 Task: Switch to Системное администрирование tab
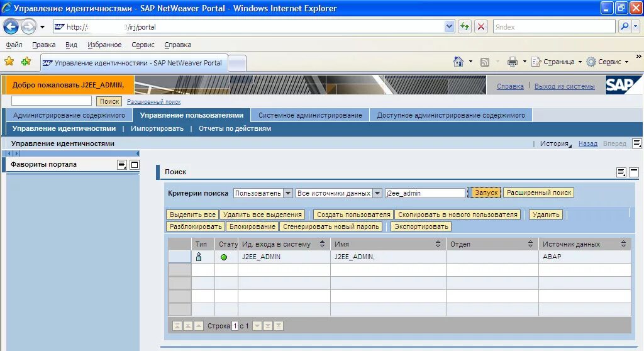(310, 116)
